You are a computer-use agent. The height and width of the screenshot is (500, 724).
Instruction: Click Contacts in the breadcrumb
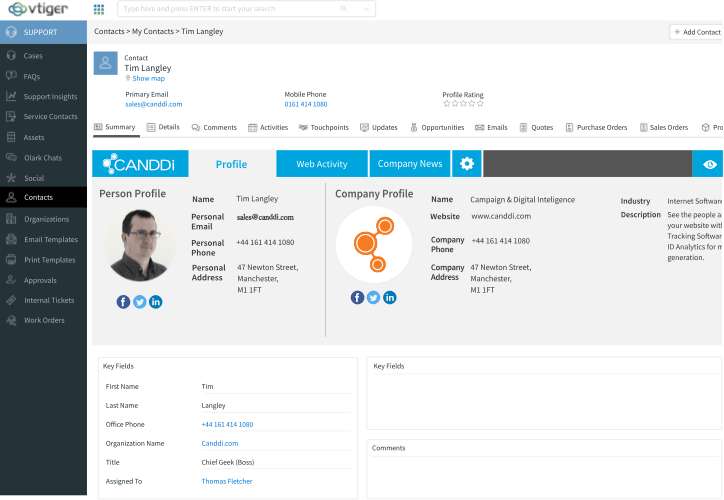109,31
